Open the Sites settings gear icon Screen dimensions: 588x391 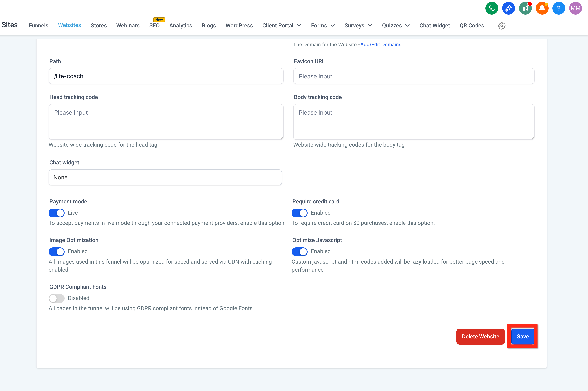[x=502, y=25]
